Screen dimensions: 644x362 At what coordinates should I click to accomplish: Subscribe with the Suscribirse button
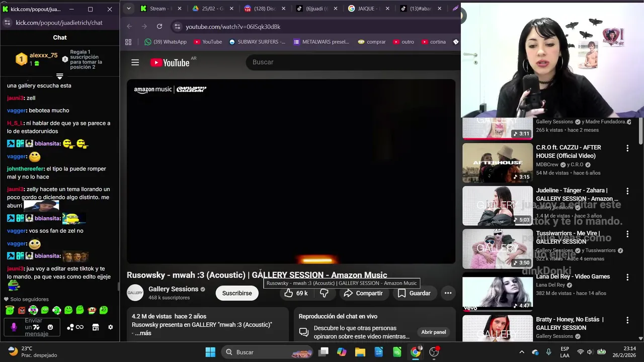click(x=237, y=293)
